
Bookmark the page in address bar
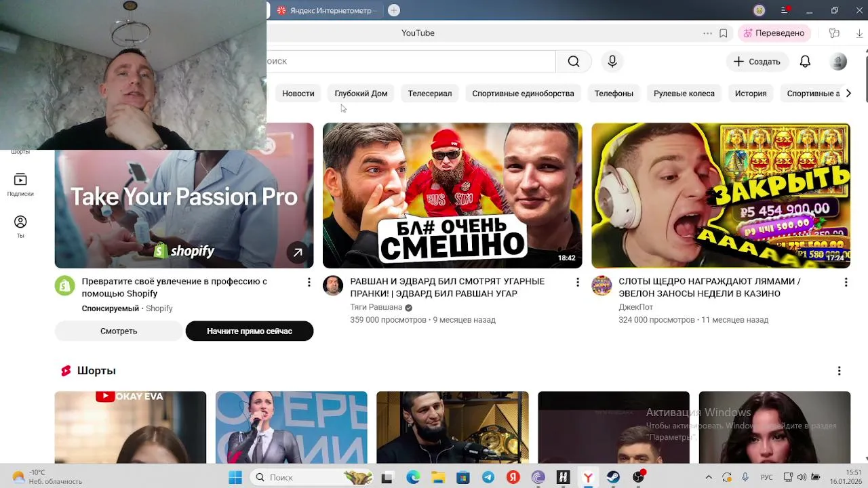tap(724, 33)
